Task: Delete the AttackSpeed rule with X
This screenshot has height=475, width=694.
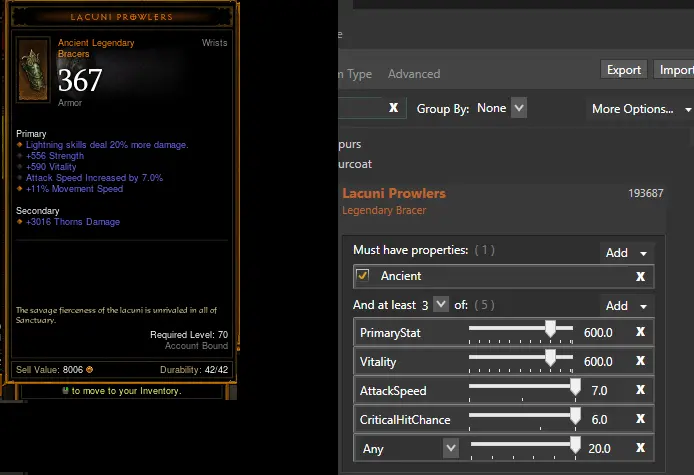Action: click(x=640, y=390)
